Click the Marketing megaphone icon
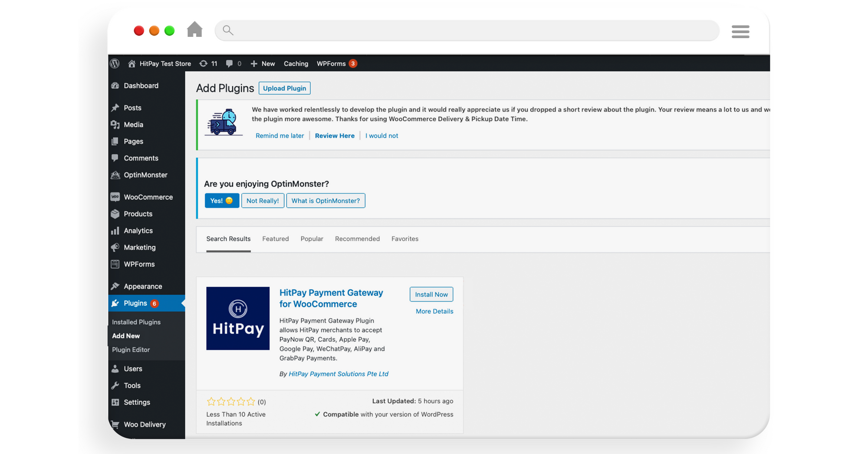This screenshot has height=454, width=868. pyautogui.click(x=115, y=247)
